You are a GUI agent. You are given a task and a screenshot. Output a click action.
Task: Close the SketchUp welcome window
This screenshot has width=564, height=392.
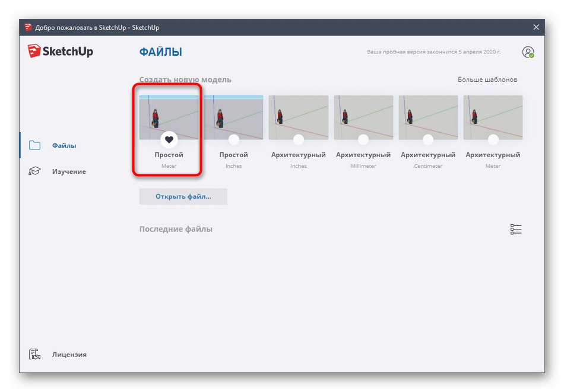[536, 27]
